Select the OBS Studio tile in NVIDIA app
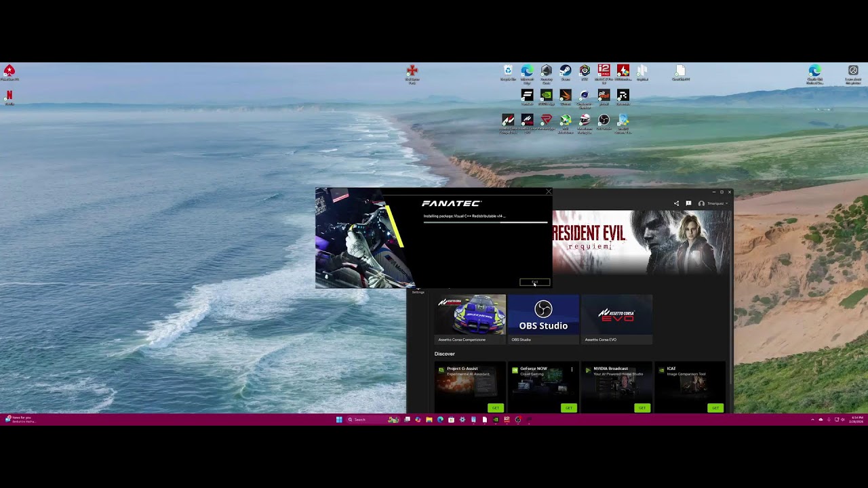 [x=543, y=319]
